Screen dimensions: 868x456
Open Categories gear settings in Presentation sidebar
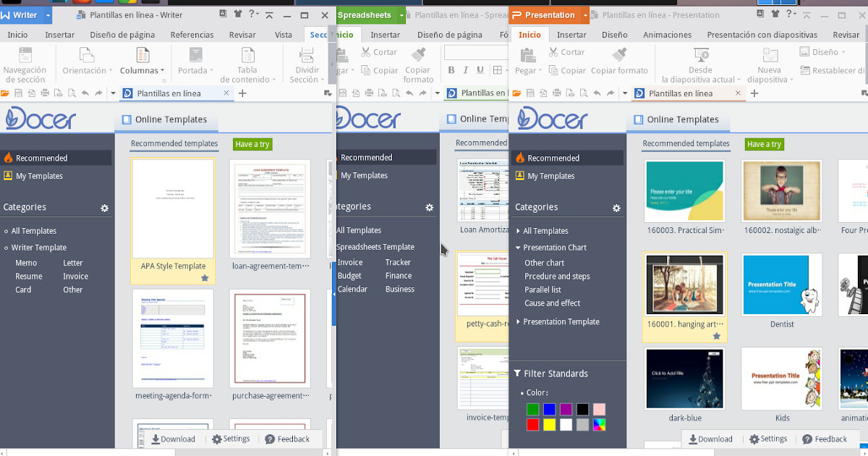617,208
